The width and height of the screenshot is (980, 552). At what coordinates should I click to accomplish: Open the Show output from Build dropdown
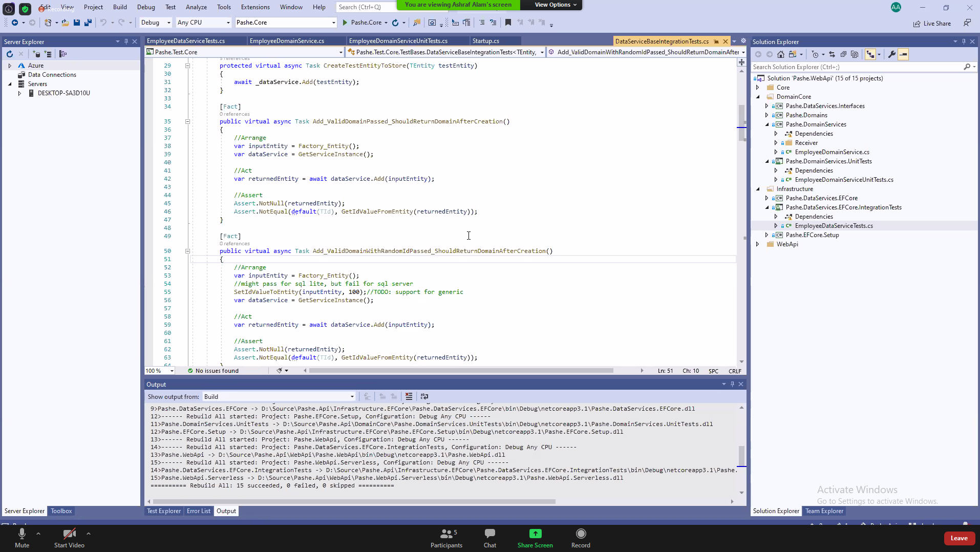pyautogui.click(x=279, y=397)
